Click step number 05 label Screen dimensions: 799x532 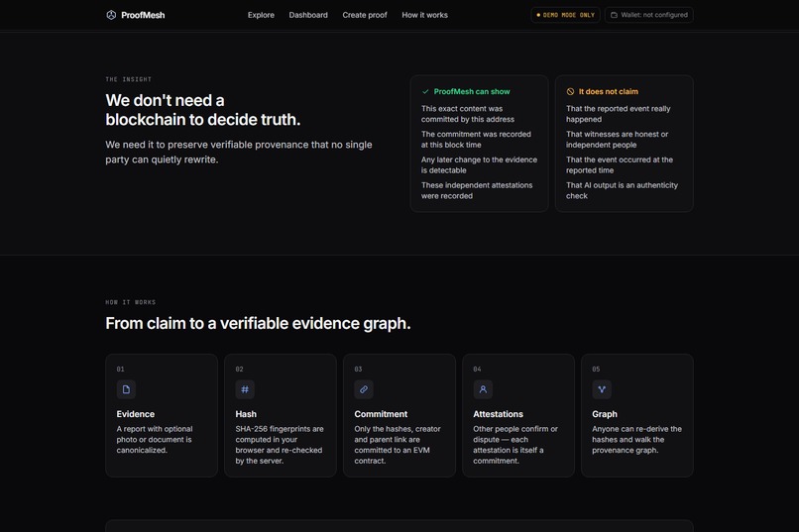pyautogui.click(x=596, y=370)
